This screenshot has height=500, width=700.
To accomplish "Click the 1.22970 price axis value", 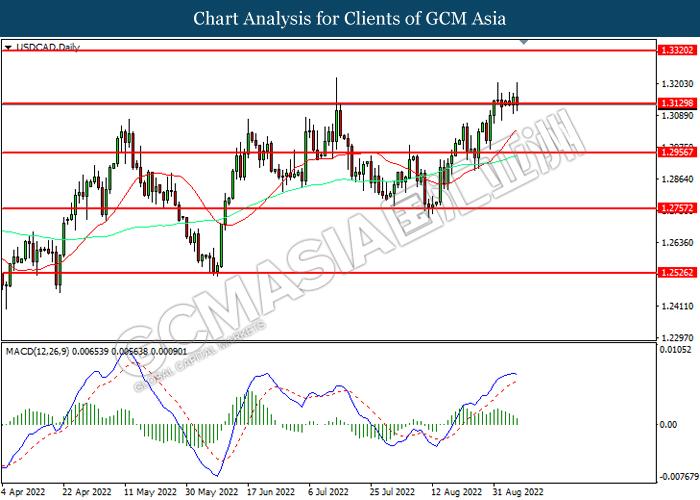I will click(677, 338).
